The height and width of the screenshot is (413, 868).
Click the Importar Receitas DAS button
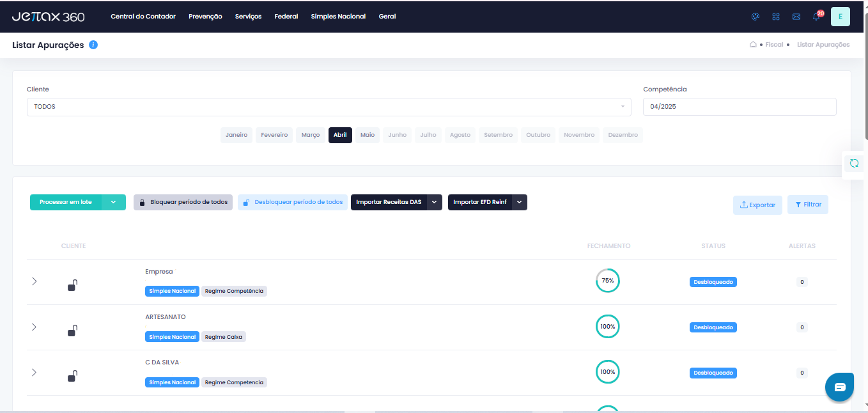pos(389,202)
